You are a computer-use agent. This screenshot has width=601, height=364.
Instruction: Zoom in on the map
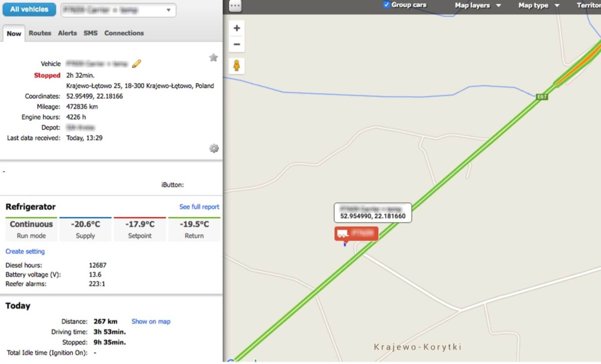tap(237, 29)
